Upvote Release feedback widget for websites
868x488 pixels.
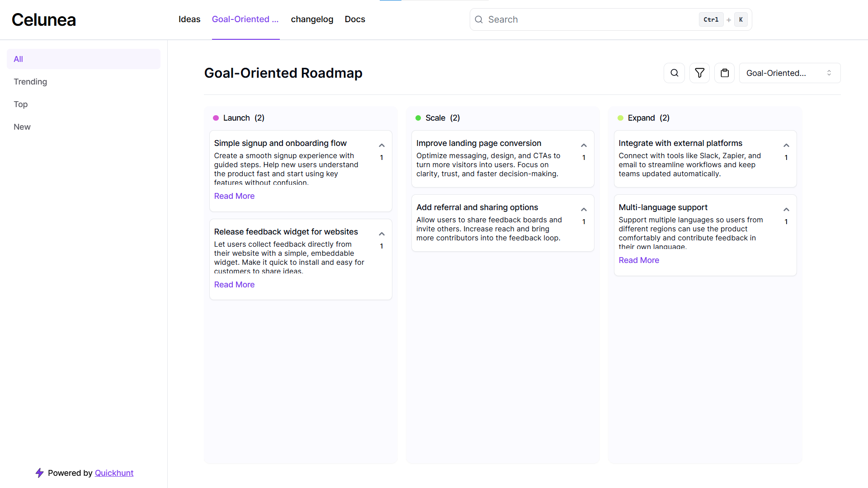pos(382,234)
